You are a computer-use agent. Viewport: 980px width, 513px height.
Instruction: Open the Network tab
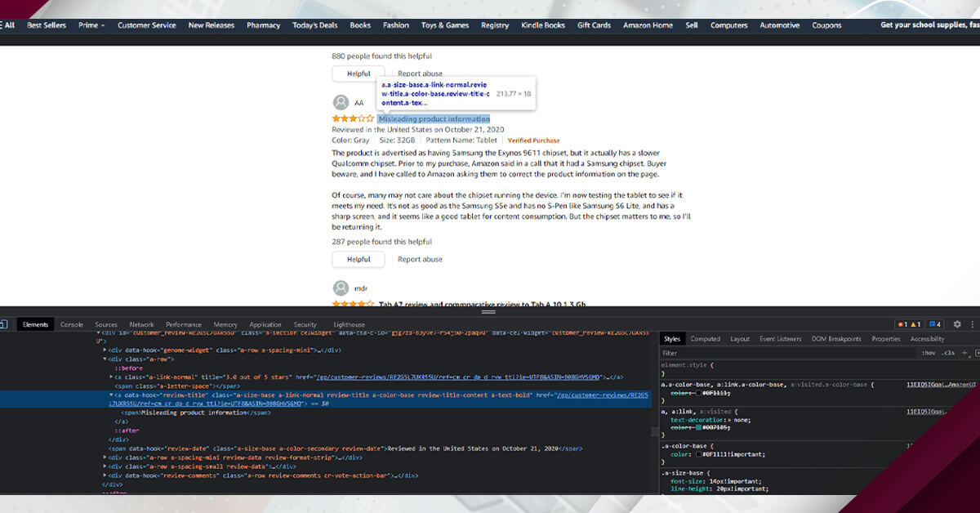[141, 325]
